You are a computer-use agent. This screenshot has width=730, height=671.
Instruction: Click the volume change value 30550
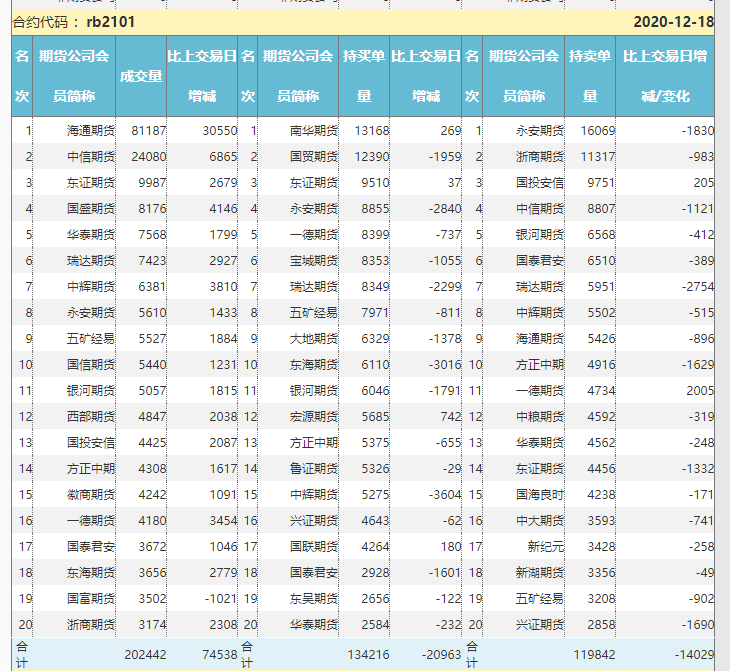(x=220, y=131)
